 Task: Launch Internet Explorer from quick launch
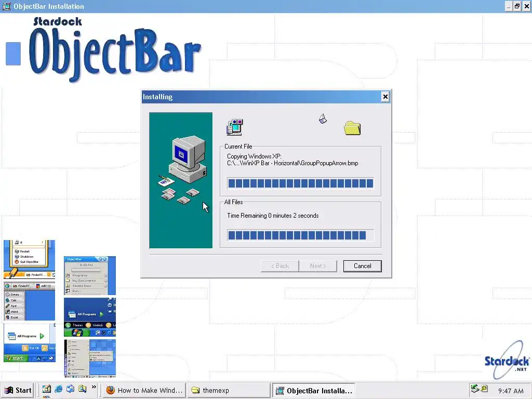tap(58, 389)
